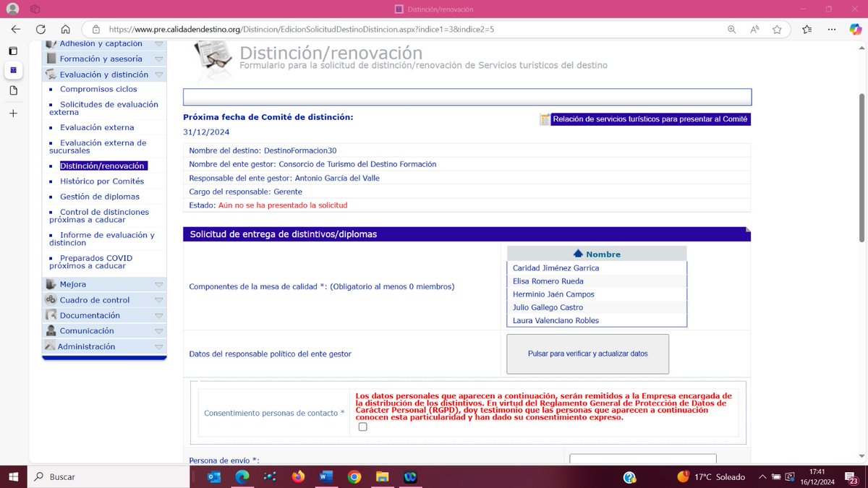868x488 pixels.
Task: Open Histórico por Comités
Action: (102, 181)
